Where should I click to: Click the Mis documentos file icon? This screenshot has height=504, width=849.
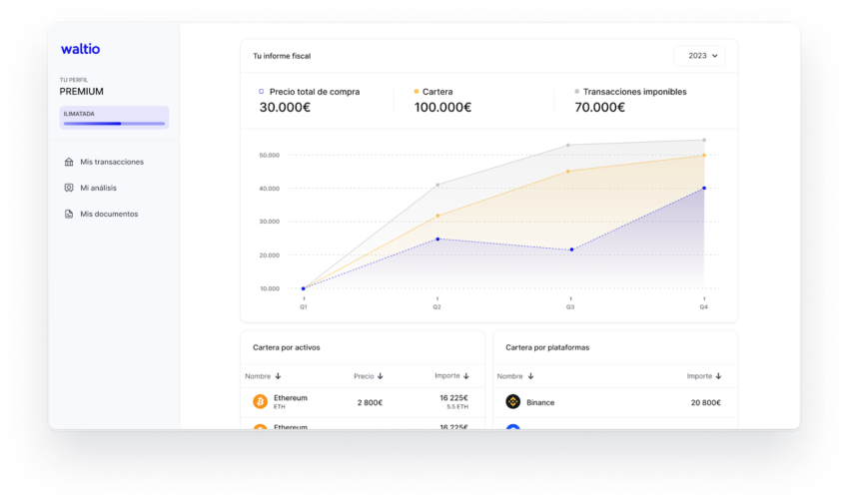click(x=69, y=214)
